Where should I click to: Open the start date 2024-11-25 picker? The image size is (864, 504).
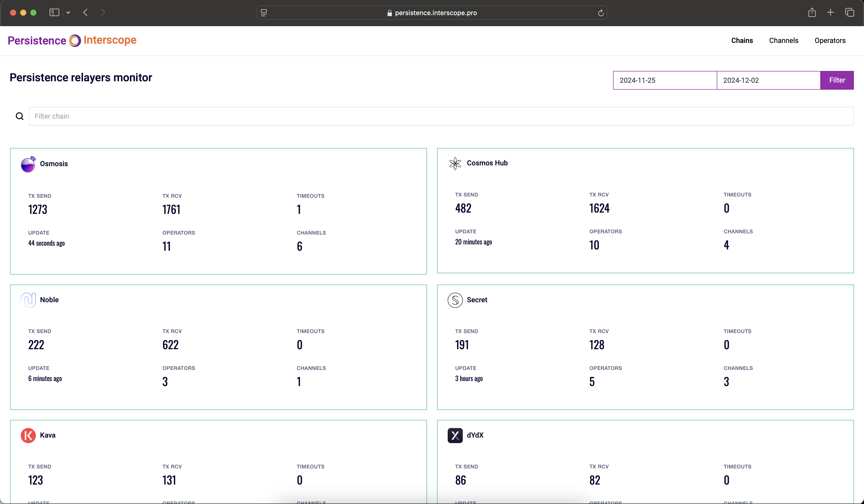click(664, 81)
